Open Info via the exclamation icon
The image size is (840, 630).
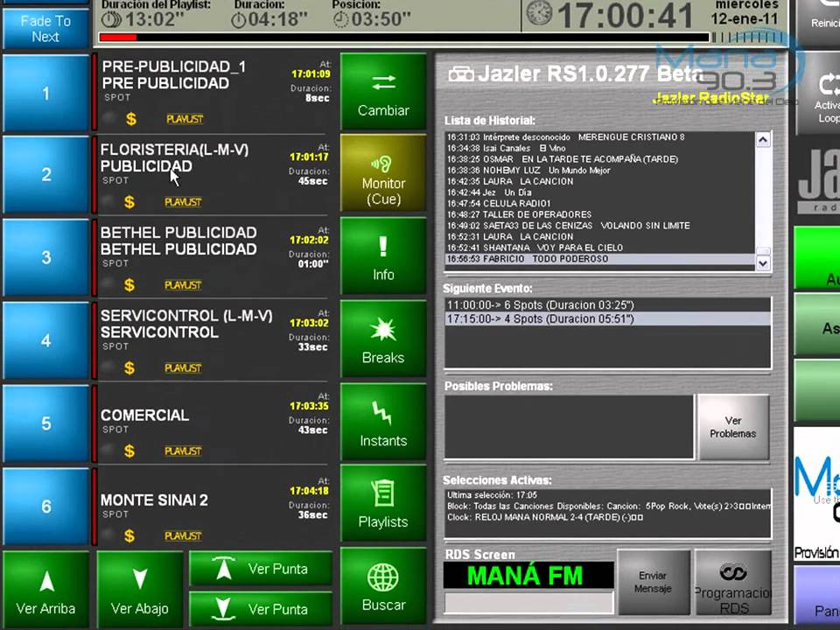[x=383, y=245]
